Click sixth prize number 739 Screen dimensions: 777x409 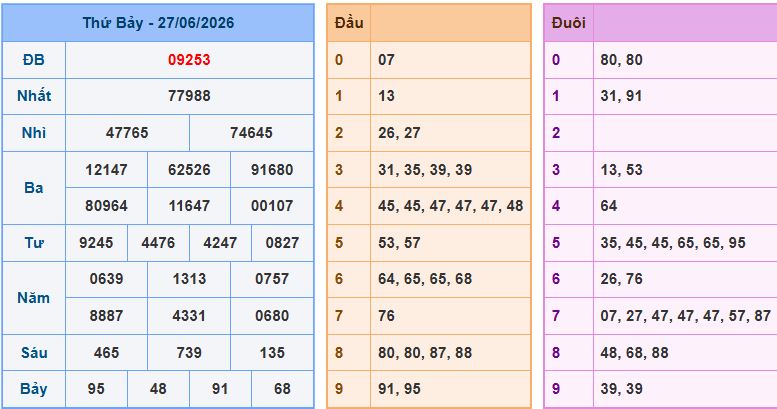189,352
